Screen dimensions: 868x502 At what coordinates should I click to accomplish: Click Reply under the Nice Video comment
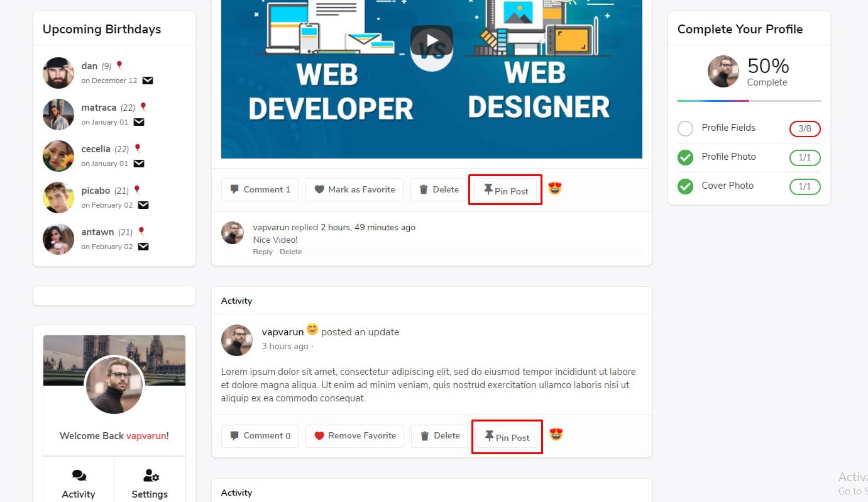click(263, 252)
